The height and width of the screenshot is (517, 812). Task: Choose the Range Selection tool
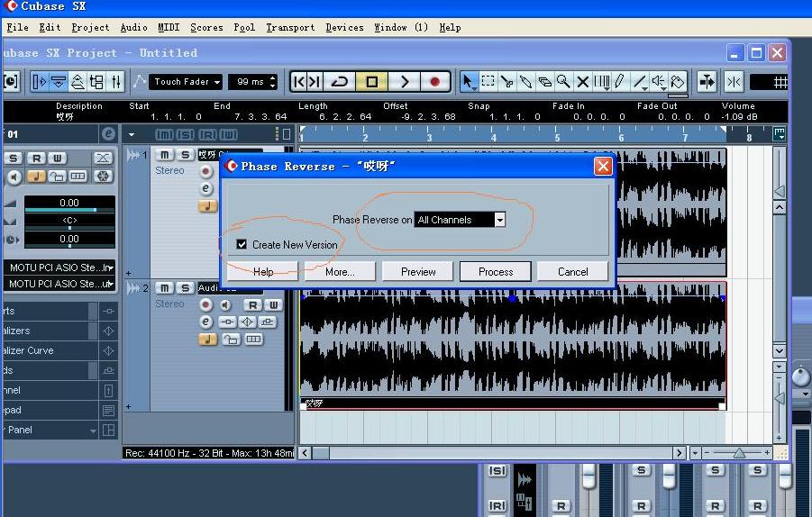488,82
